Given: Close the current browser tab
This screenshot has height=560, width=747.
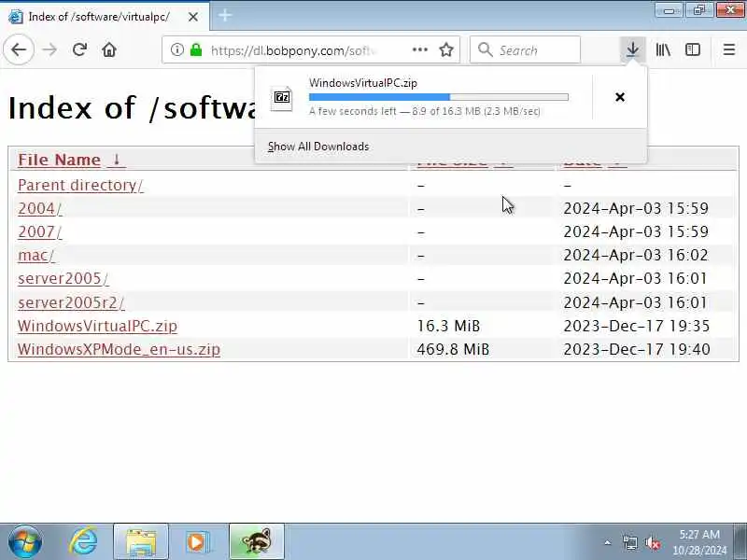Looking at the screenshot, I should [193, 17].
